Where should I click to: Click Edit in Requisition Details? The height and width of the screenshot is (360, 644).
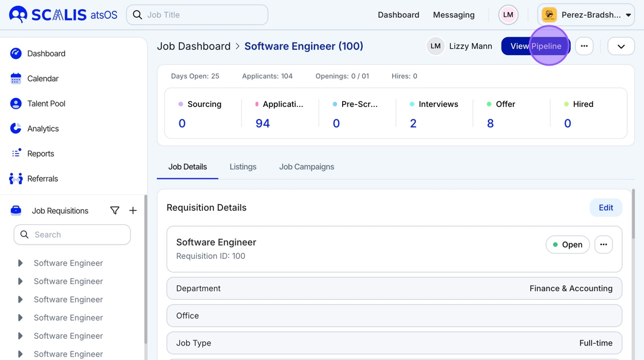pyautogui.click(x=605, y=208)
